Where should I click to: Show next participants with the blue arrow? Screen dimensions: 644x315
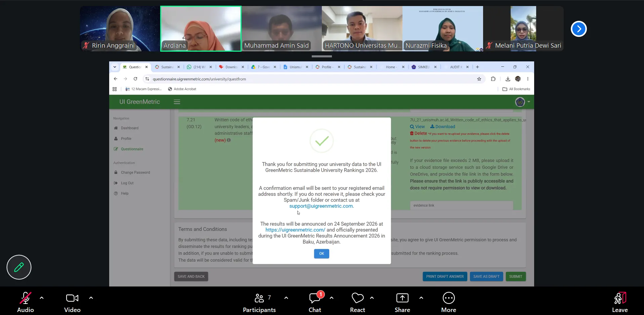578,29
